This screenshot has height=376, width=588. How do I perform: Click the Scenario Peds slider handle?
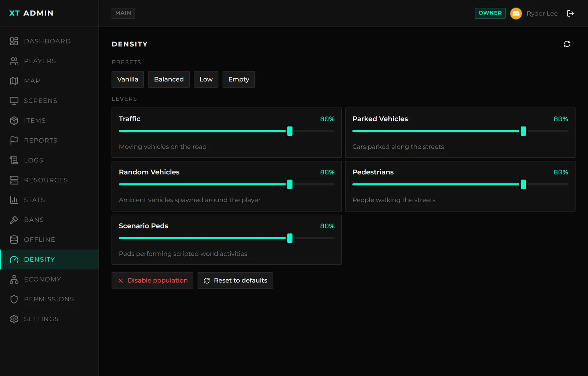290,238
